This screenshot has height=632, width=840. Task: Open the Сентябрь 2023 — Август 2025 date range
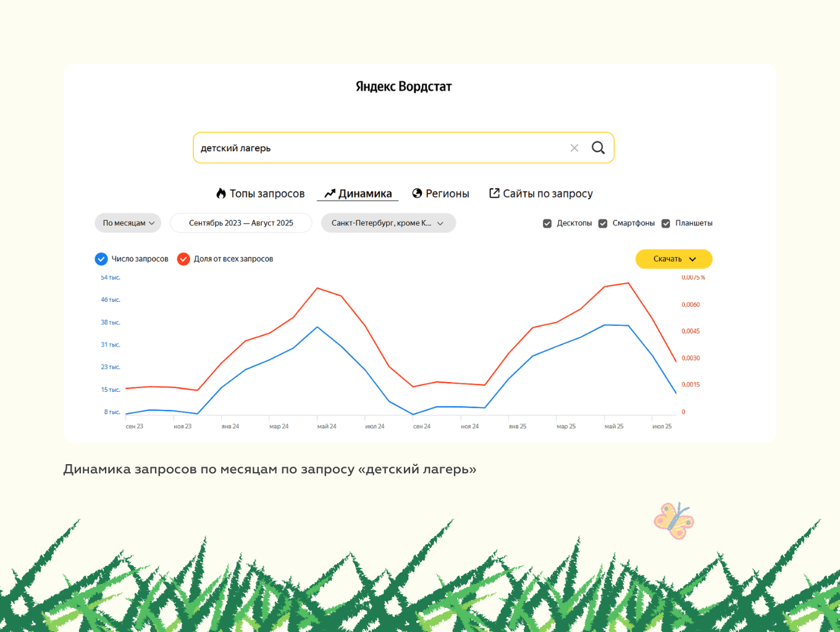[x=241, y=223]
